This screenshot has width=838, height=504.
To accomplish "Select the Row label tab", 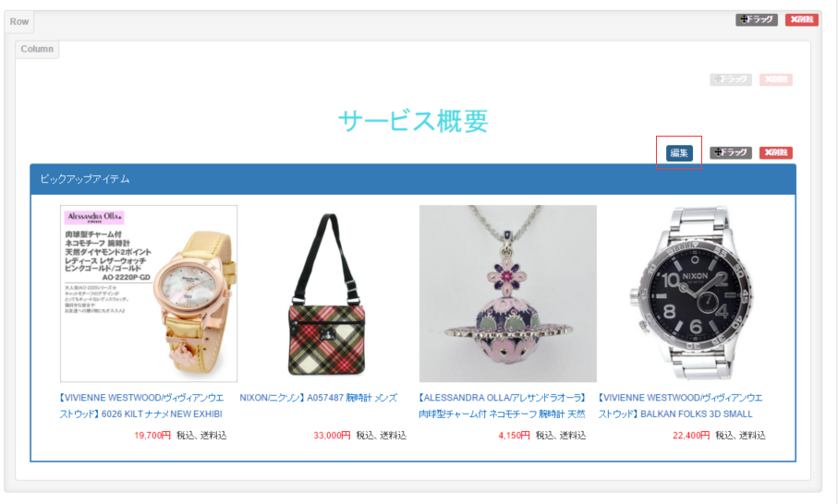I will point(19,22).
